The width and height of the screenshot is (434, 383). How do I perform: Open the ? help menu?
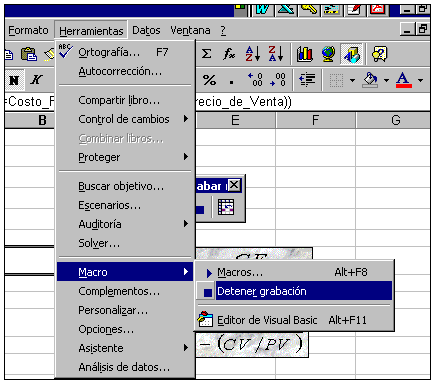223,31
